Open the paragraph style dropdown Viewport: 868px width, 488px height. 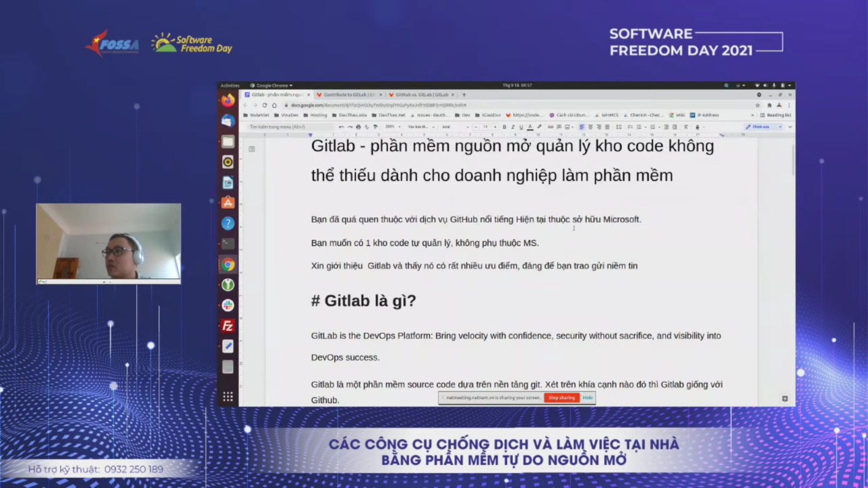pyautogui.click(x=421, y=127)
